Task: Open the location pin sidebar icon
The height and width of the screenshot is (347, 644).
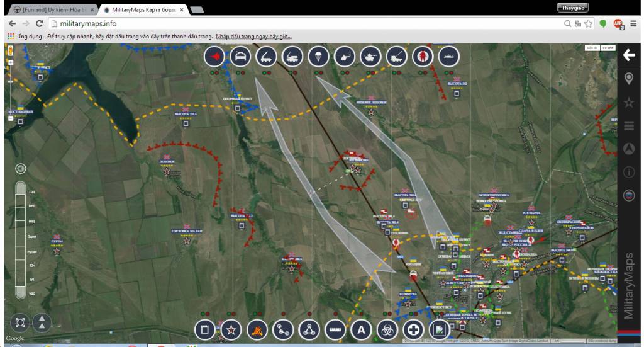Action: coord(629,79)
